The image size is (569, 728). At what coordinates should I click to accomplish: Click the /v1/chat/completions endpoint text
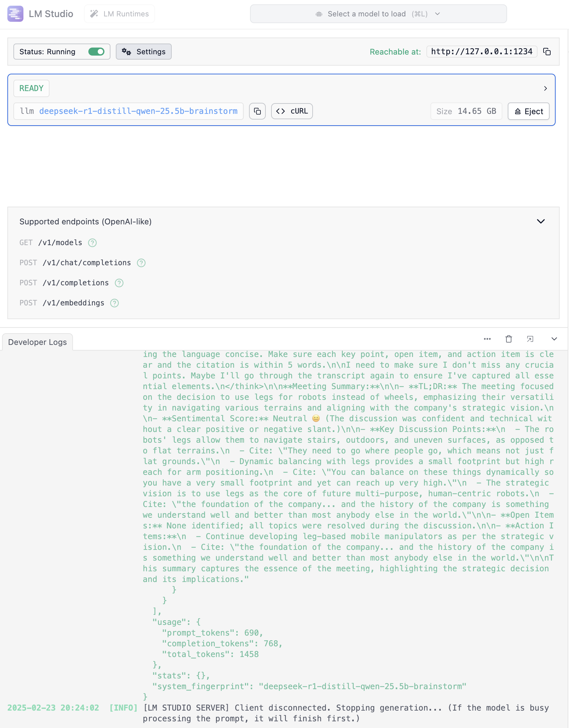[x=87, y=263]
